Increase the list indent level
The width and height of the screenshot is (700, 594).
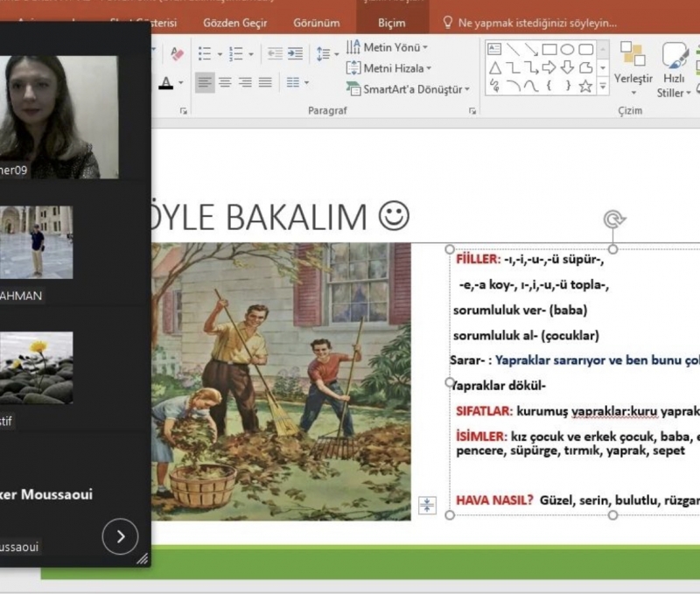click(295, 54)
